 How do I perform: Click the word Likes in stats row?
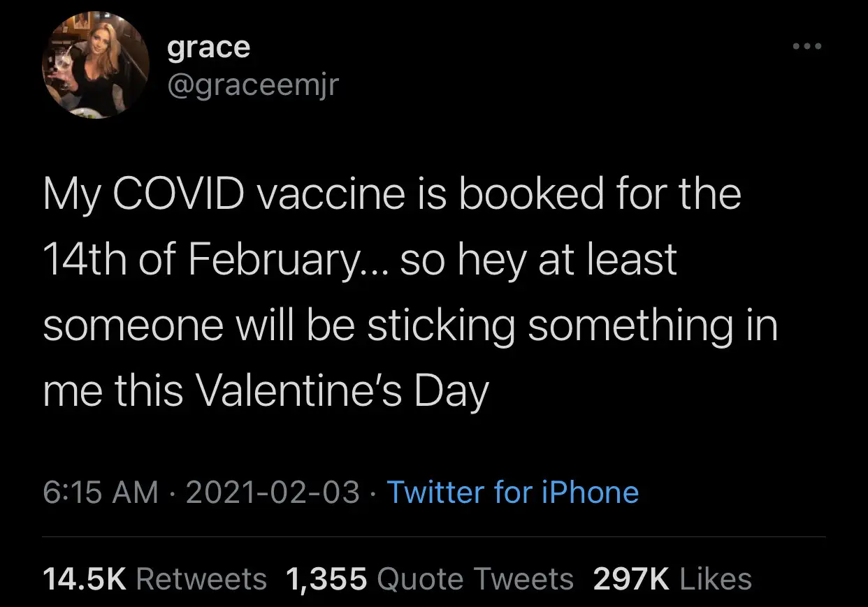click(716, 579)
